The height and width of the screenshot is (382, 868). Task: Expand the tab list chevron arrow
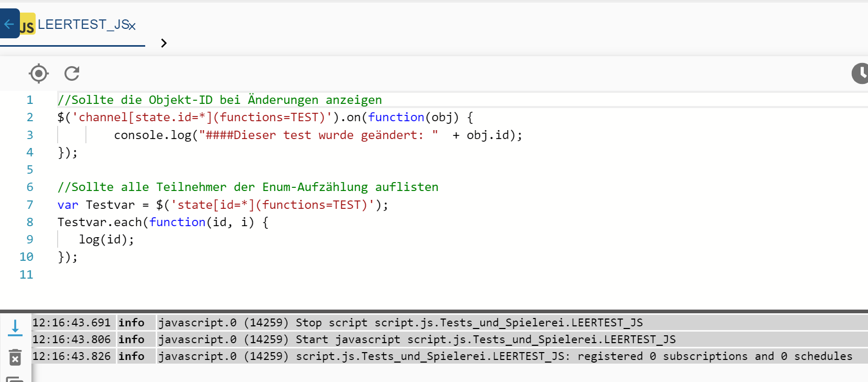click(x=164, y=43)
